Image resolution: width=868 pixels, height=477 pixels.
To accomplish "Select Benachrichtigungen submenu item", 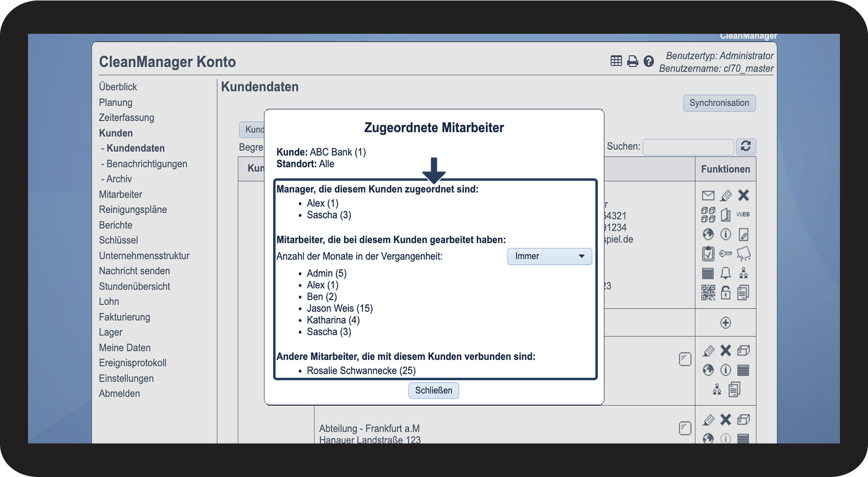I will click(x=146, y=164).
